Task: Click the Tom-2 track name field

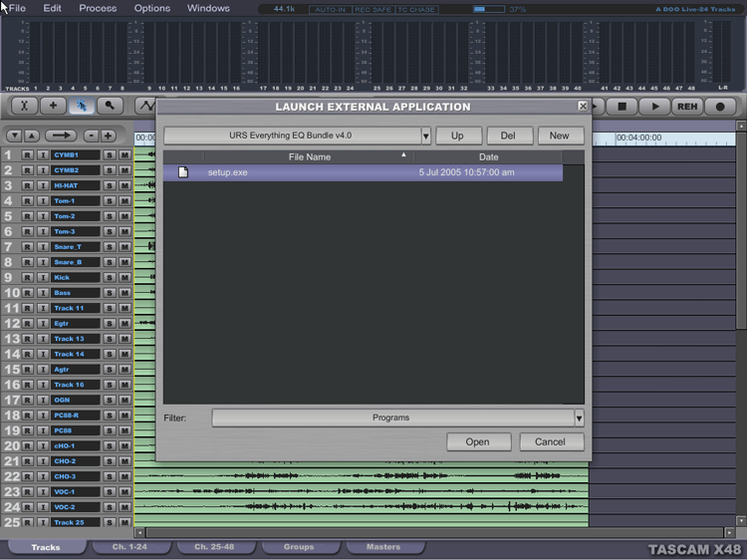Action: 76,216
